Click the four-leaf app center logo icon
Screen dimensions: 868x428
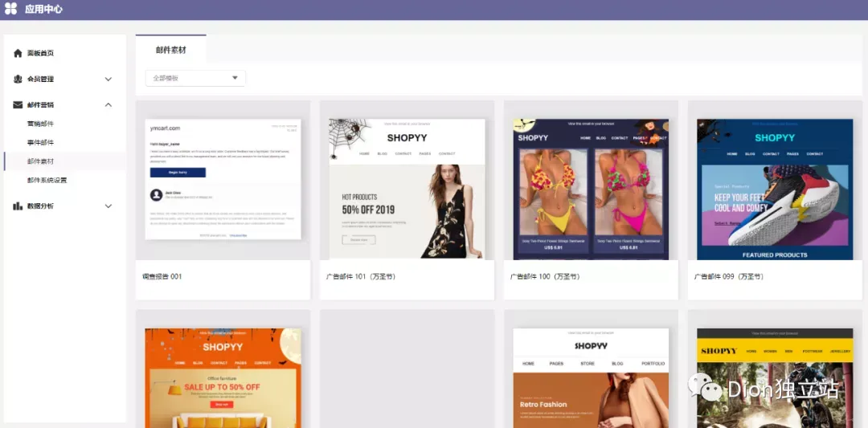coord(10,10)
